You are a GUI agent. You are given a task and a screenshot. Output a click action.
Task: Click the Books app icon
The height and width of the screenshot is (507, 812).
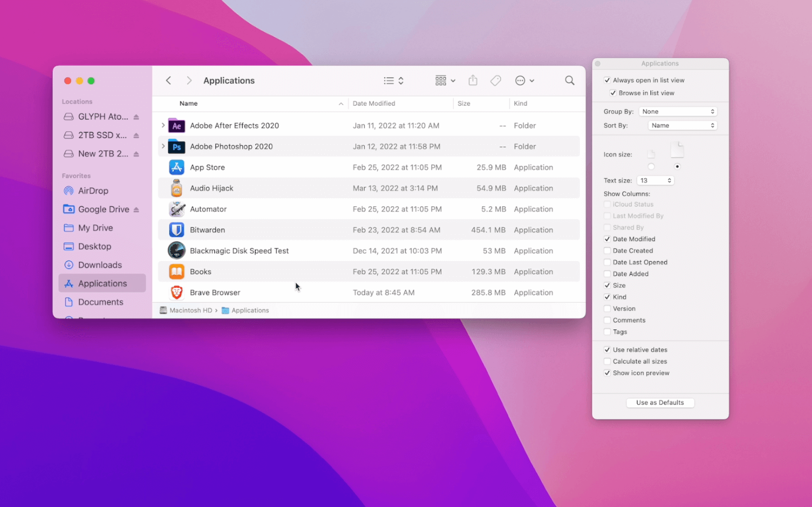177,272
